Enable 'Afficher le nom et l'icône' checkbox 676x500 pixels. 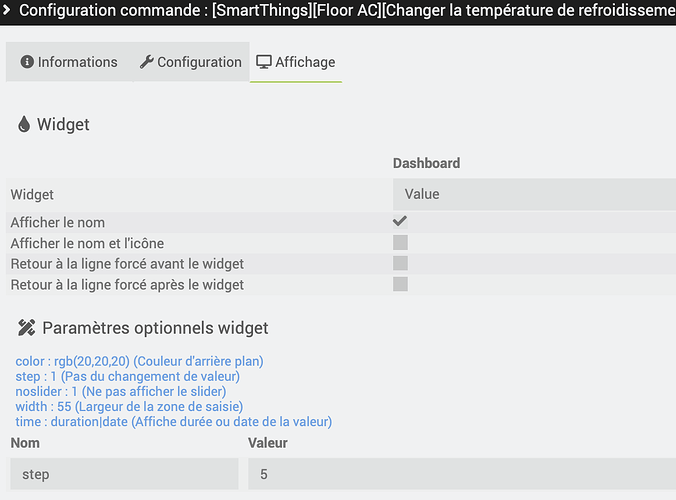(x=400, y=242)
